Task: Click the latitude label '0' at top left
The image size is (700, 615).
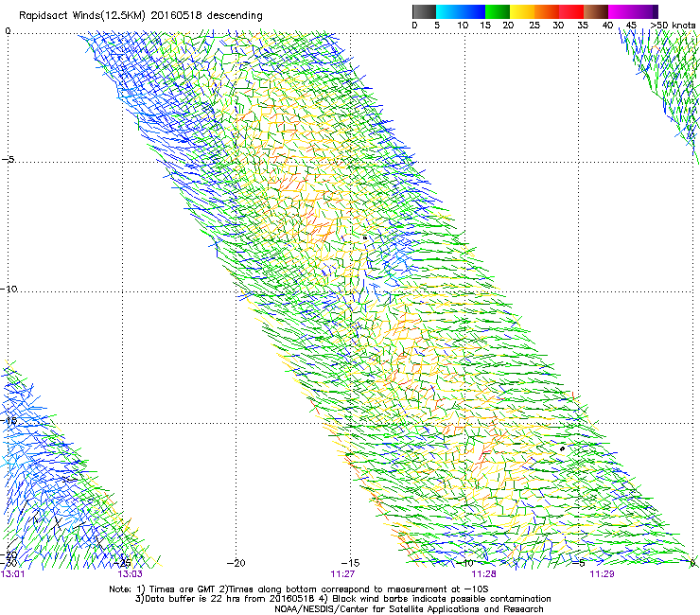Action: pos(8,31)
